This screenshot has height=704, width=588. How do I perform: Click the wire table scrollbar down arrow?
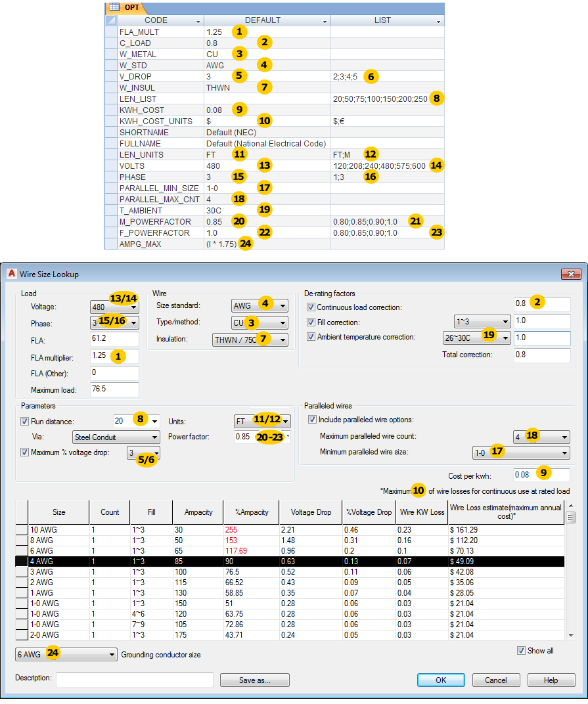[571, 635]
